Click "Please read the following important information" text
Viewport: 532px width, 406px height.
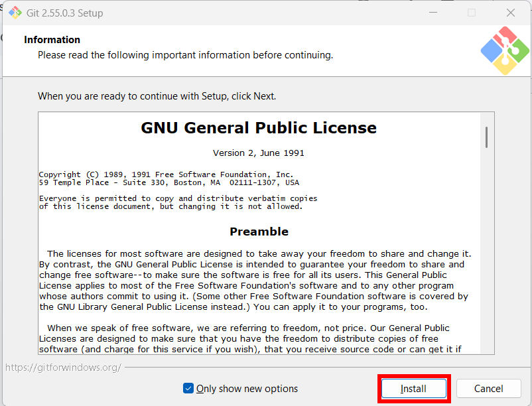click(x=185, y=55)
